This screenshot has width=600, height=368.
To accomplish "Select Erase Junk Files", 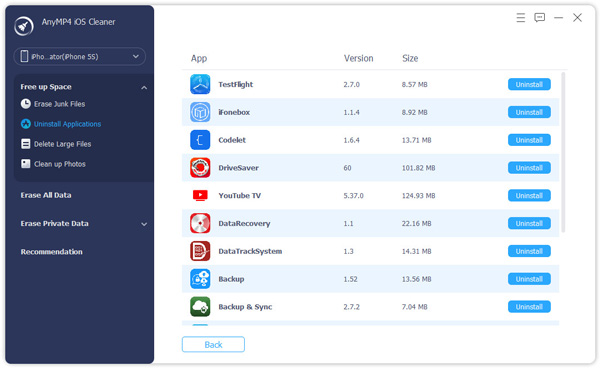I will tap(59, 104).
